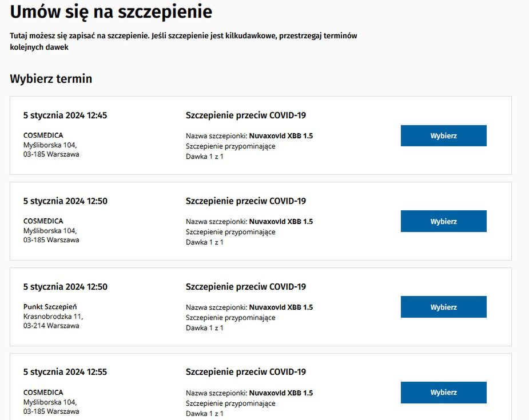Click "Dawka 1 z 1" in the 12:55 card
This screenshot has height=420, width=529.
pos(205,413)
